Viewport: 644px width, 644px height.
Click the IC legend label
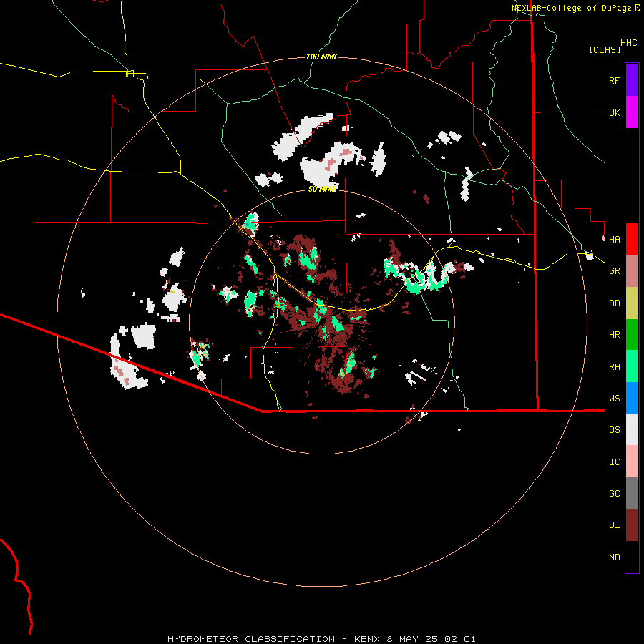(614, 462)
